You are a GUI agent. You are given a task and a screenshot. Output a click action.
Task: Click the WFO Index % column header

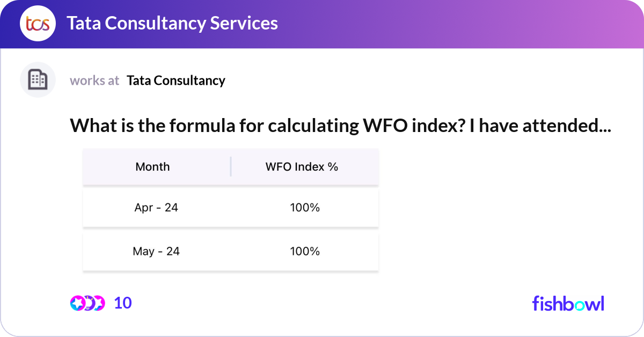pos(302,167)
